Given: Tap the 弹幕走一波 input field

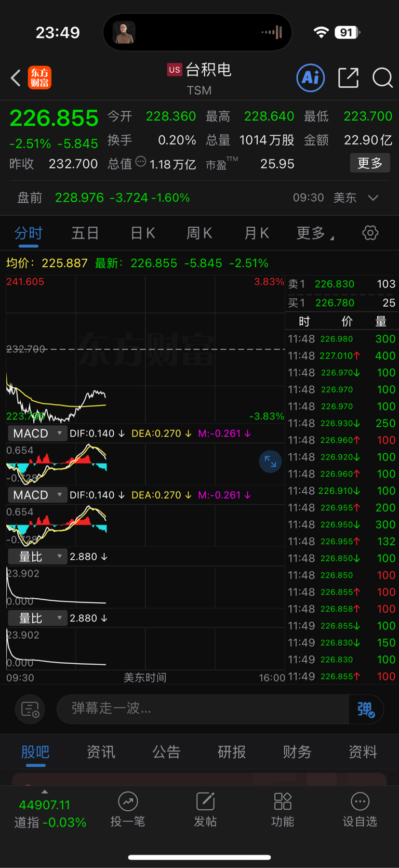Looking at the screenshot, I should (203, 709).
